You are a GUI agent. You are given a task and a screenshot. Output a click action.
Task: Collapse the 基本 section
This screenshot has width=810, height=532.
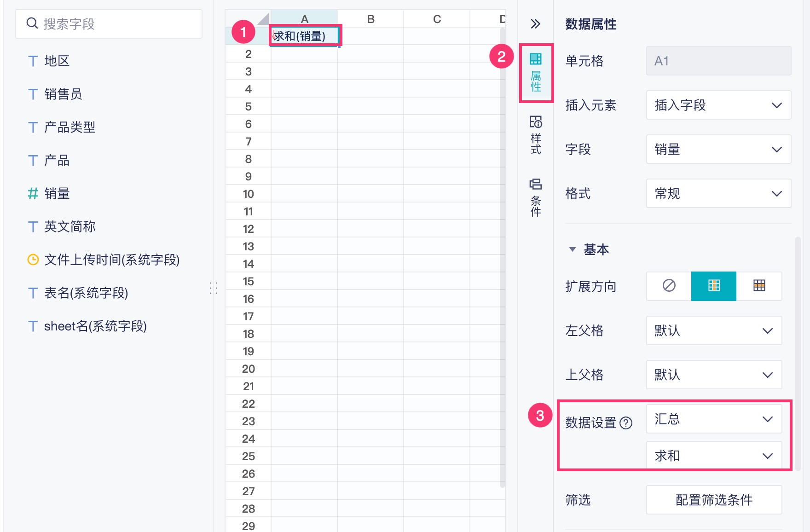click(573, 249)
